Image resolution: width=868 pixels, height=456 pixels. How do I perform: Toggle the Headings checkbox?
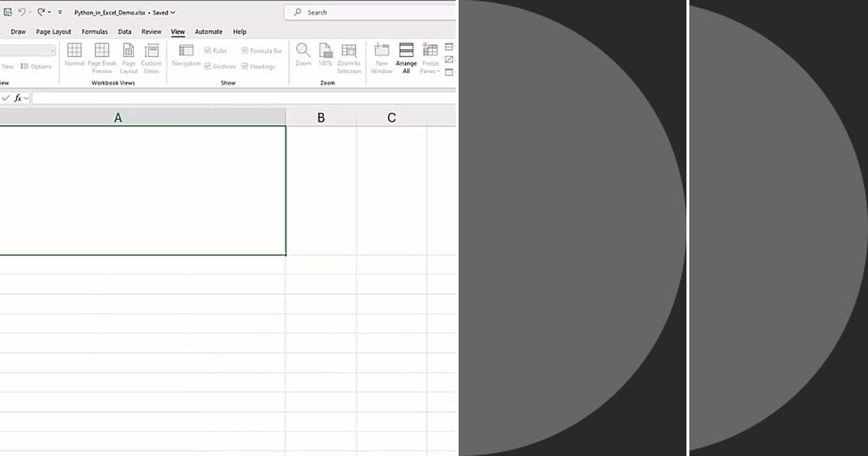coord(245,66)
